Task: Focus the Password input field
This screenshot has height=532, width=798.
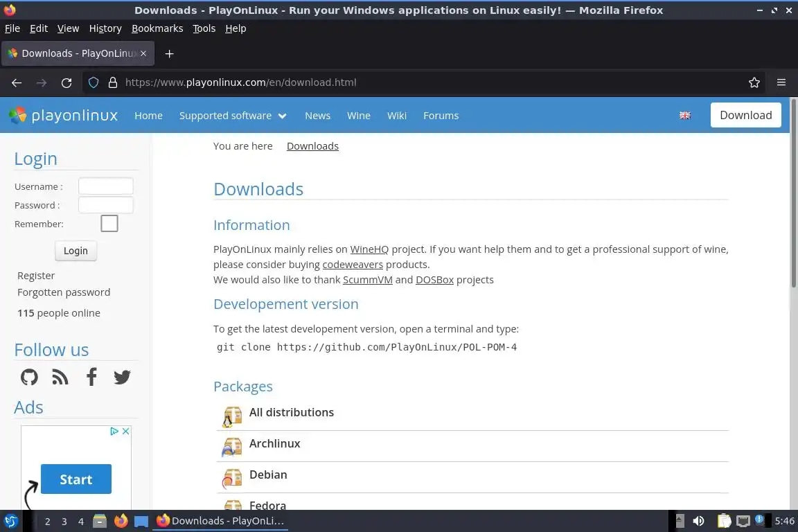Action: 106,205
